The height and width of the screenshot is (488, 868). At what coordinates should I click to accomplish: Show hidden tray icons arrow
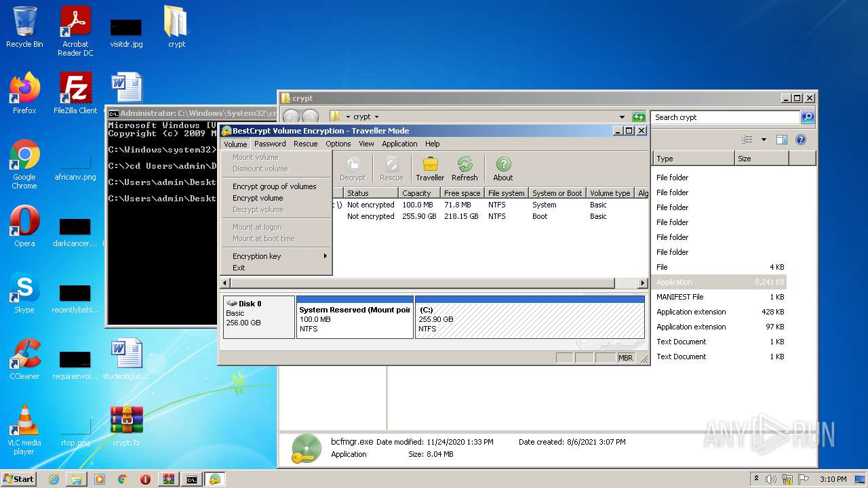(756, 479)
